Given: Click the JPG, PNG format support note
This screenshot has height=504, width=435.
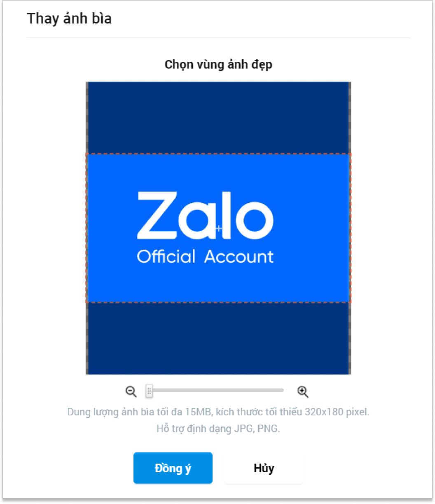Looking at the screenshot, I should click(218, 429).
